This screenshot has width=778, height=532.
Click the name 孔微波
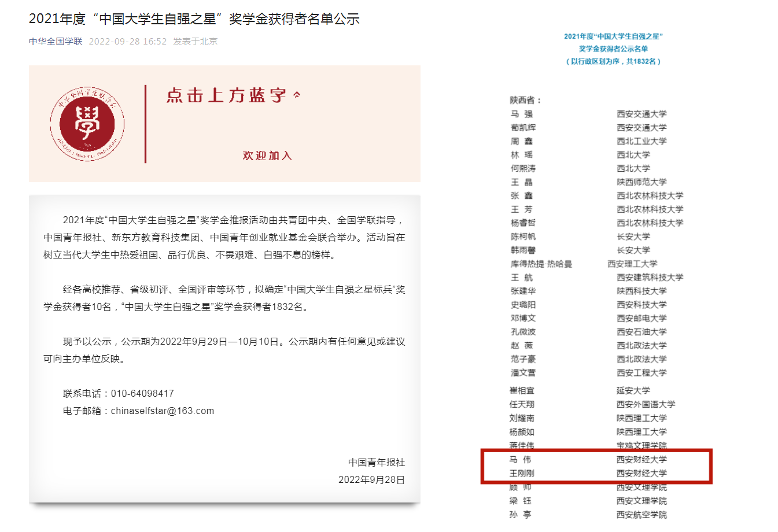click(523, 332)
